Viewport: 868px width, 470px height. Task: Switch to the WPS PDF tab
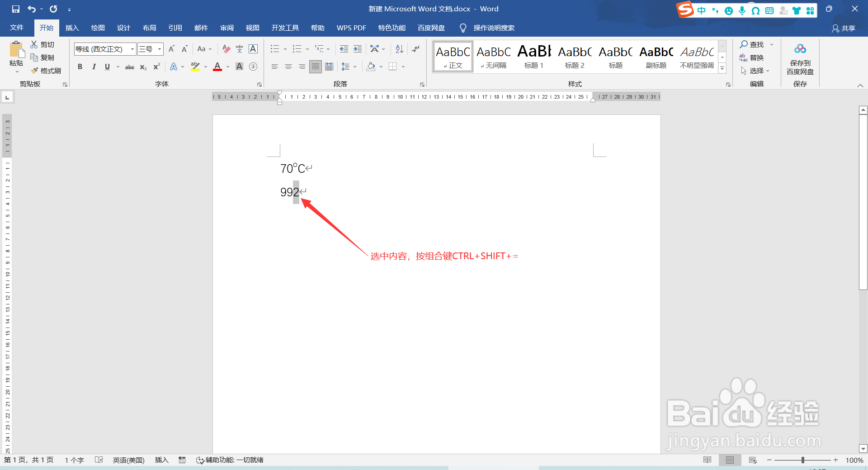[x=351, y=28]
